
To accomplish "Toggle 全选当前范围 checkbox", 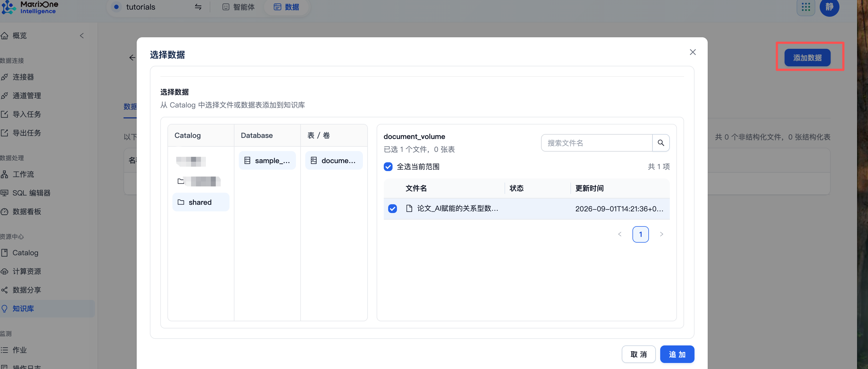I will 388,167.
